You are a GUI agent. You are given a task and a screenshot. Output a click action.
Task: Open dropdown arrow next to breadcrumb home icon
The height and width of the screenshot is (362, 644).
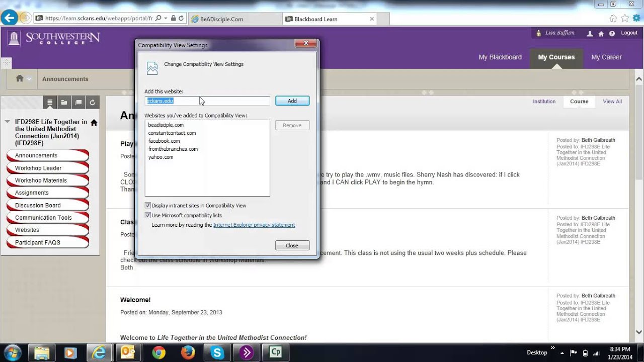(x=29, y=79)
